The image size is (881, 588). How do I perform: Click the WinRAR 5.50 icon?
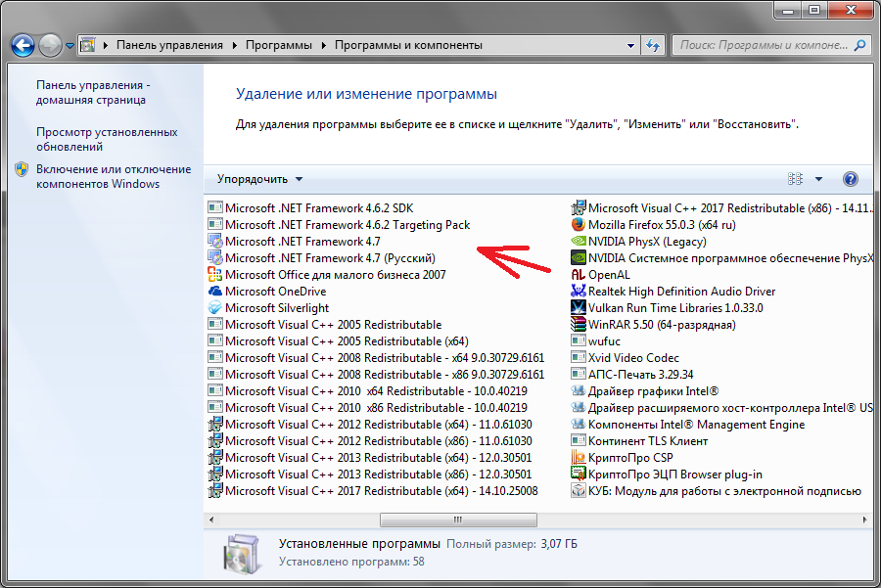(579, 325)
